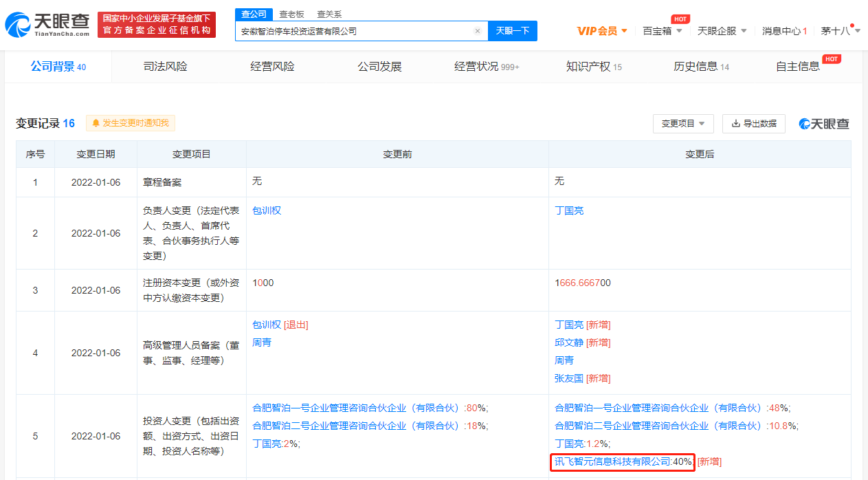The height and width of the screenshot is (480, 868).
Task: Click the 1000 capital value in row 3
Action: 263,283
